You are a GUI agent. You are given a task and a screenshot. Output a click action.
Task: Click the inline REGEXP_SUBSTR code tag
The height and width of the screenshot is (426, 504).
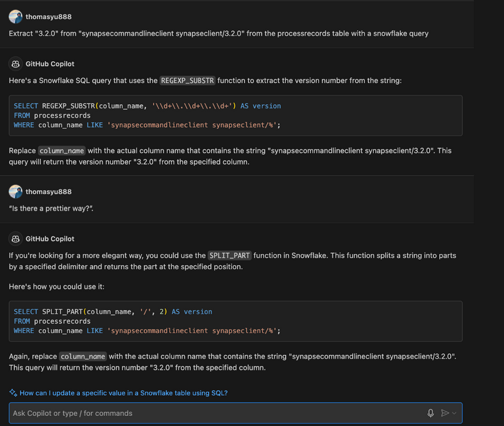188,81
